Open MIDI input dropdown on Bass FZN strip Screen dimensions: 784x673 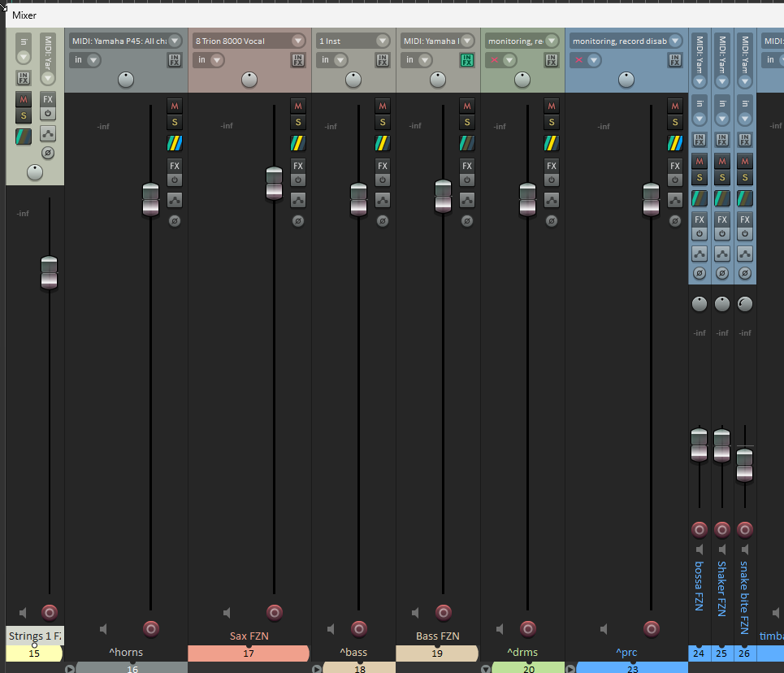(x=438, y=41)
